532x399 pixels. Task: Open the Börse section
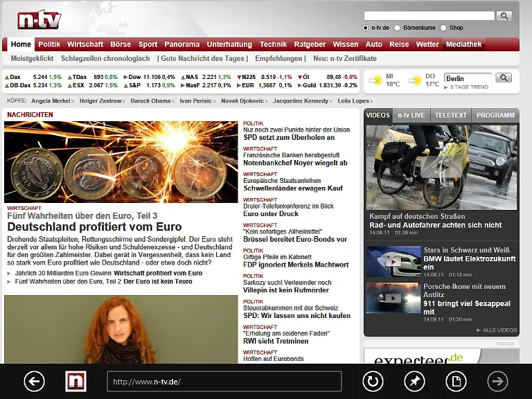[x=121, y=44]
